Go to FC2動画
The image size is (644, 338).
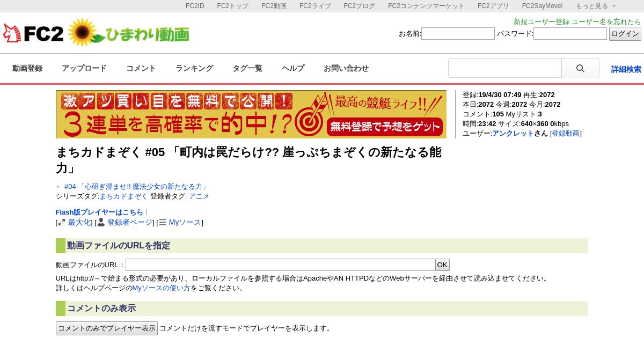click(274, 6)
